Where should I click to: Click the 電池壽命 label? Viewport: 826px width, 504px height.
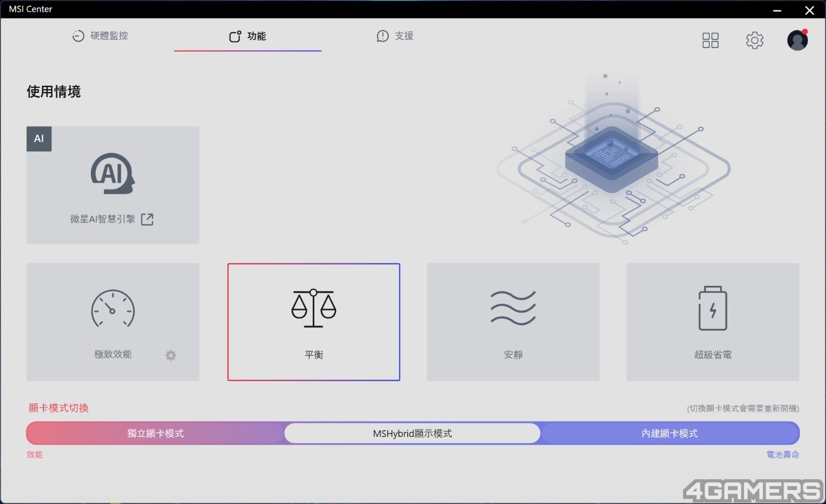(x=783, y=454)
